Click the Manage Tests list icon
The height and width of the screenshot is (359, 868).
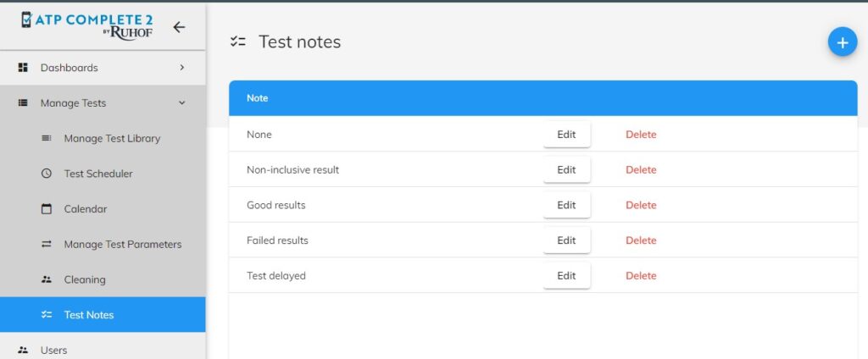tap(23, 103)
